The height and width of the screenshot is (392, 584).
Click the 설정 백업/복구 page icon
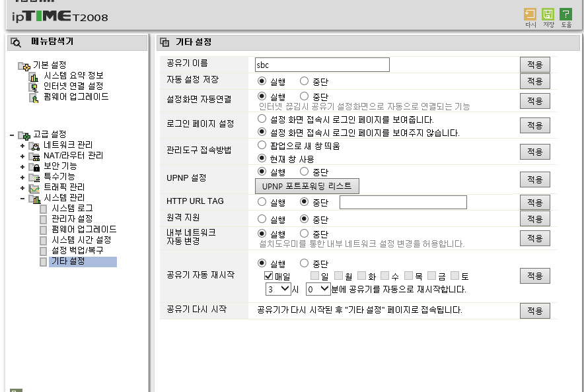click(x=43, y=251)
